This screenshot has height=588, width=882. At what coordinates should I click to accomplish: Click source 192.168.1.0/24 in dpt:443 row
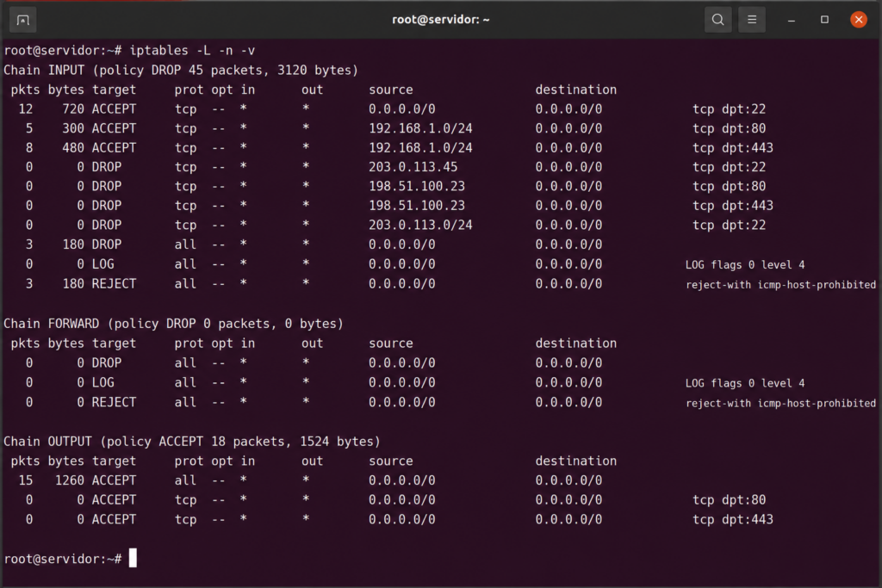(x=420, y=148)
